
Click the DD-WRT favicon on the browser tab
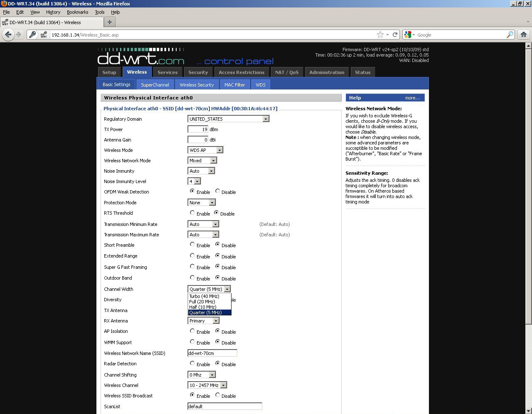(x=5, y=22)
